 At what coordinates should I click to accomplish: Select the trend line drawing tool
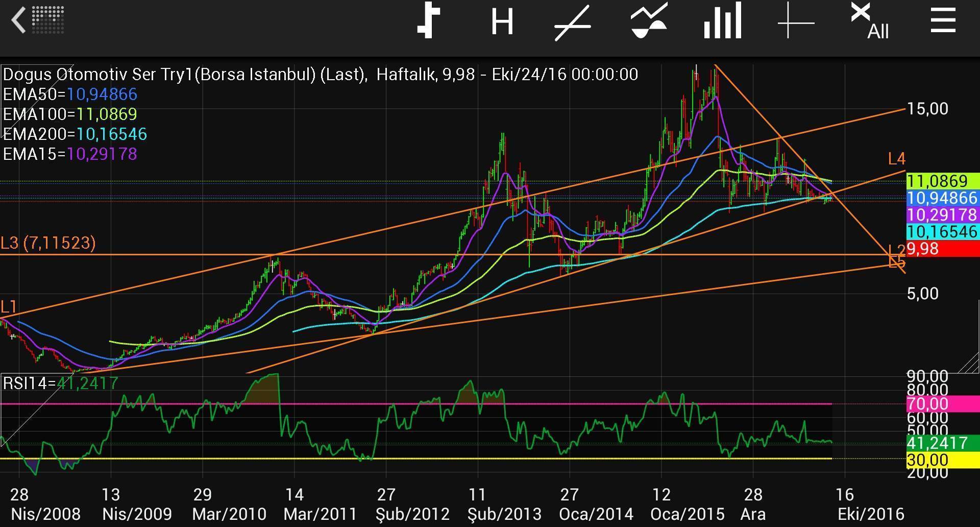click(x=573, y=22)
